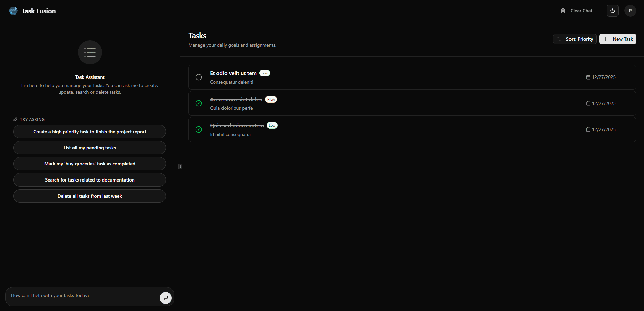Click the Task Fusion logo icon
The image size is (644, 311).
[13, 10]
